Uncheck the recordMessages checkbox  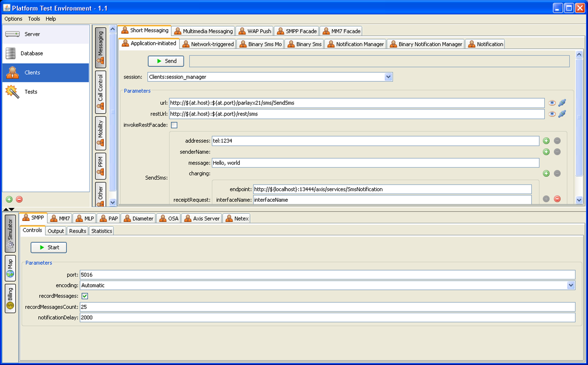[85, 296]
